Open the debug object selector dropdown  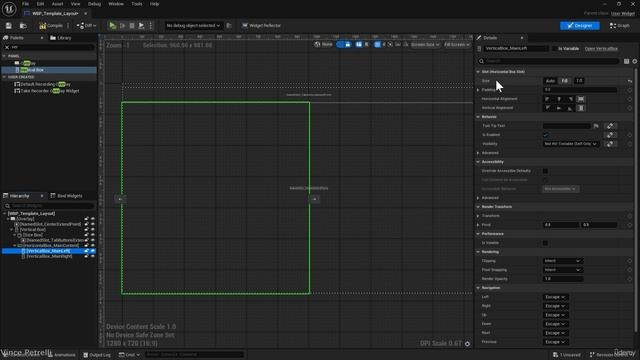coord(193,26)
